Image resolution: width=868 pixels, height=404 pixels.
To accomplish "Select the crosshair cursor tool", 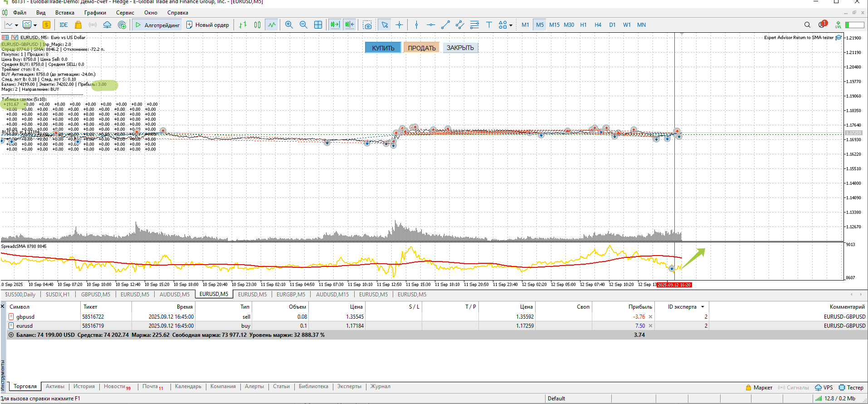I will 399,25.
